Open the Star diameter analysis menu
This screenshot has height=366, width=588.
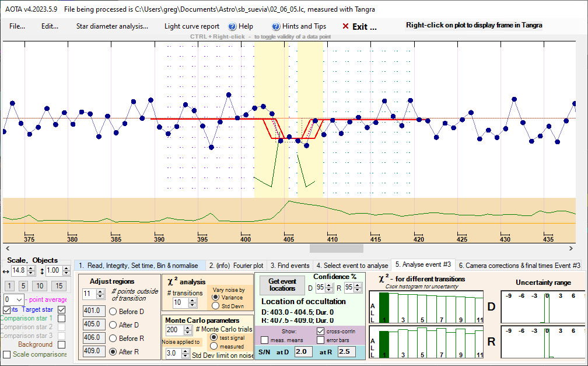tap(112, 26)
